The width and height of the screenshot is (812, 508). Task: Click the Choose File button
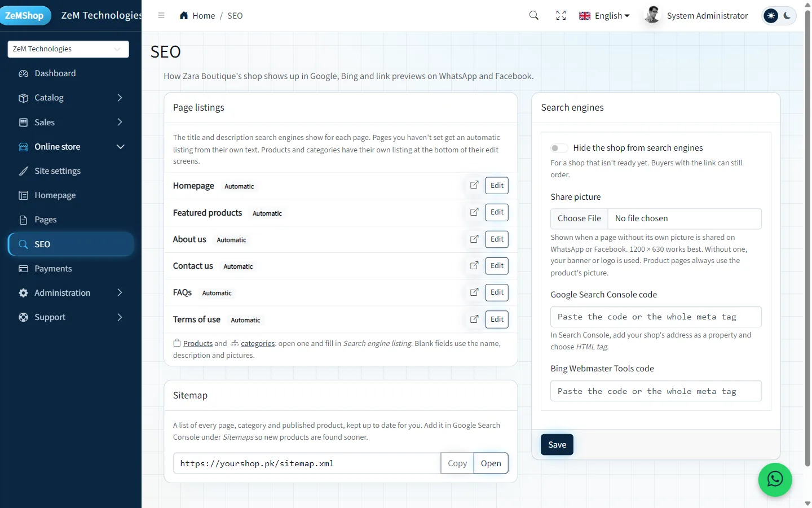[579, 218]
